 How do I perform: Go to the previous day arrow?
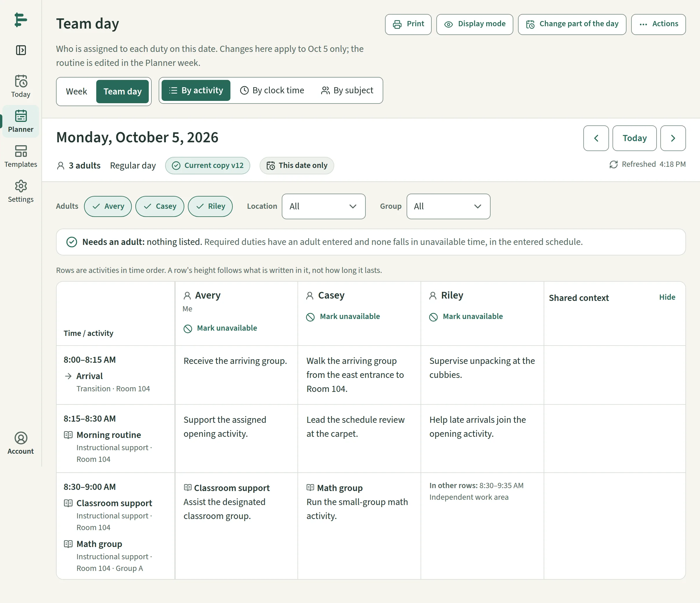point(596,138)
